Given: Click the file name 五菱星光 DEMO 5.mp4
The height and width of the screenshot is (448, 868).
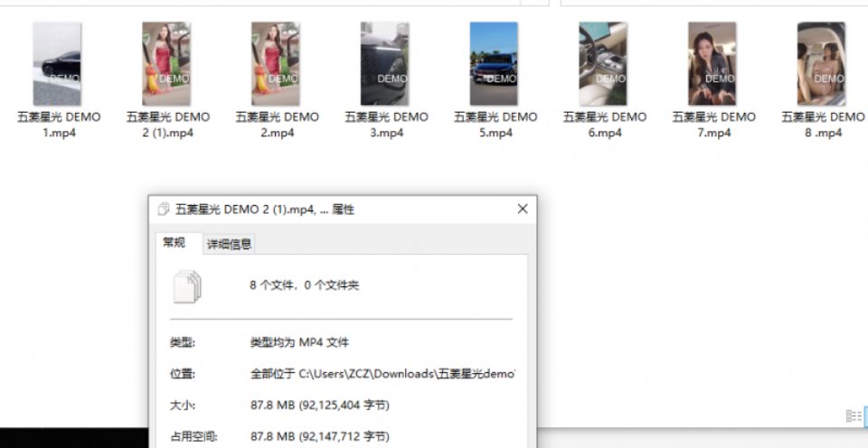Looking at the screenshot, I should (x=495, y=125).
